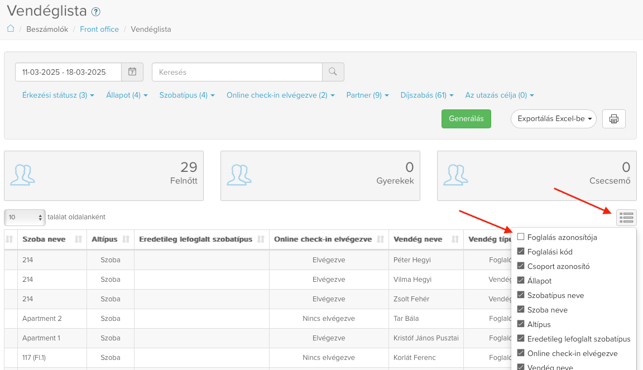Open the results per page selector

coord(25,217)
